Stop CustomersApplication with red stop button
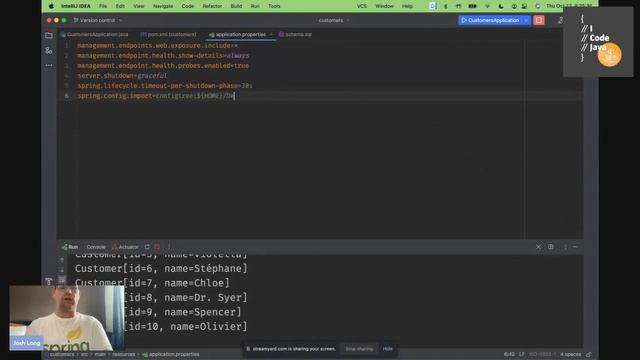The image size is (640, 360). pyautogui.click(x=539, y=20)
